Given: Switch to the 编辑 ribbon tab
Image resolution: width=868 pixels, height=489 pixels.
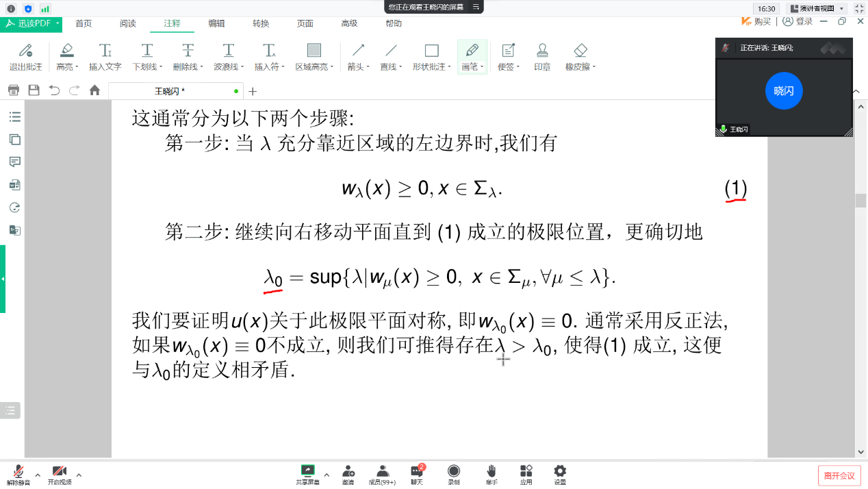Looking at the screenshot, I should click(x=216, y=23).
